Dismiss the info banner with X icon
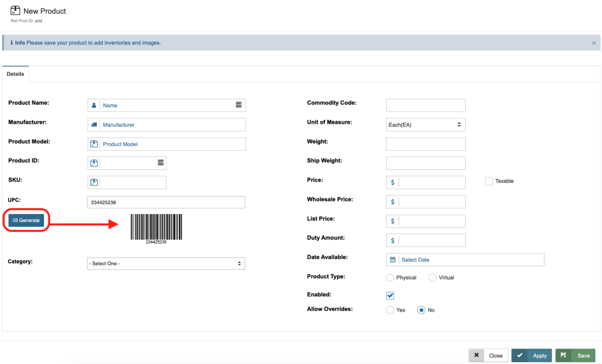This screenshot has width=602, height=364. pyautogui.click(x=594, y=43)
